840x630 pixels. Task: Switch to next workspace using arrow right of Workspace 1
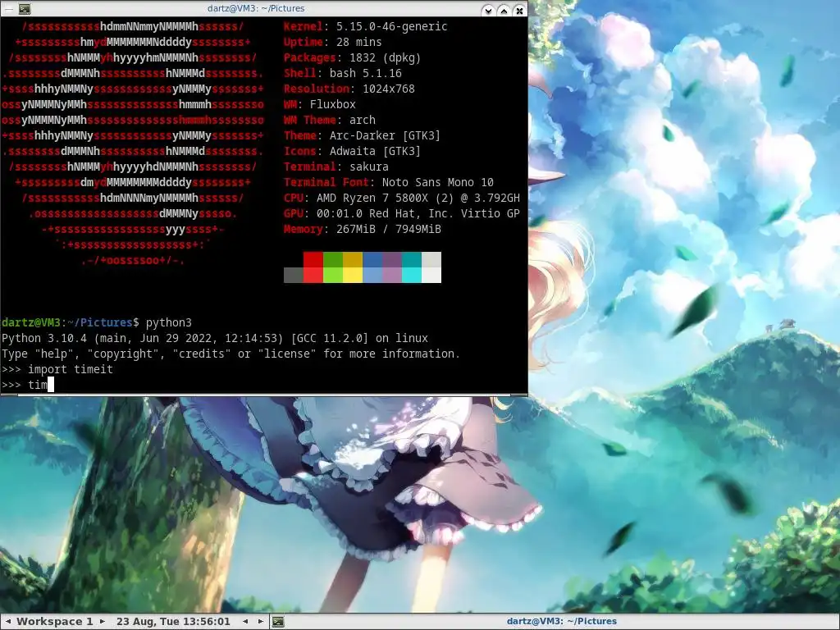pos(103,622)
